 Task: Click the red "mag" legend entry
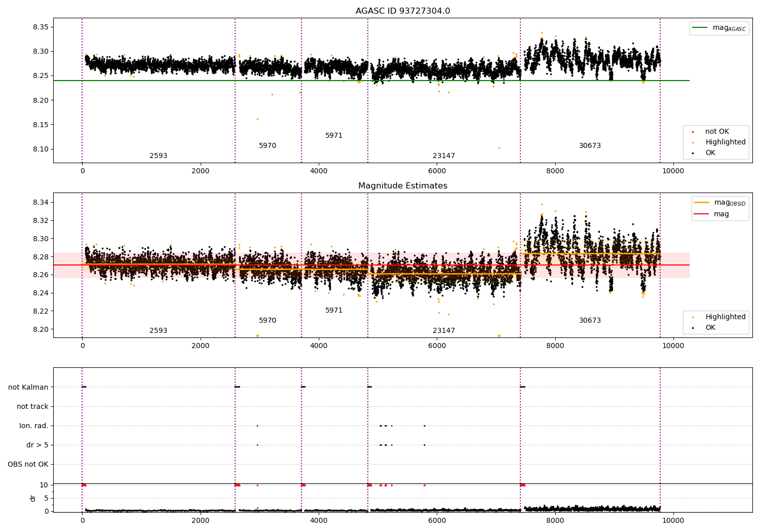[x=712, y=214]
